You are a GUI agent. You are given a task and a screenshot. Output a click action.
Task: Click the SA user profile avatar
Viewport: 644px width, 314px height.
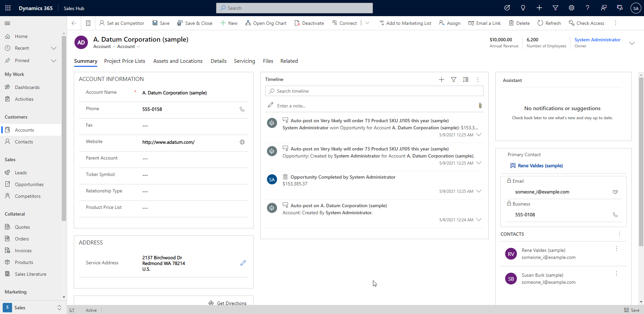click(x=636, y=8)
